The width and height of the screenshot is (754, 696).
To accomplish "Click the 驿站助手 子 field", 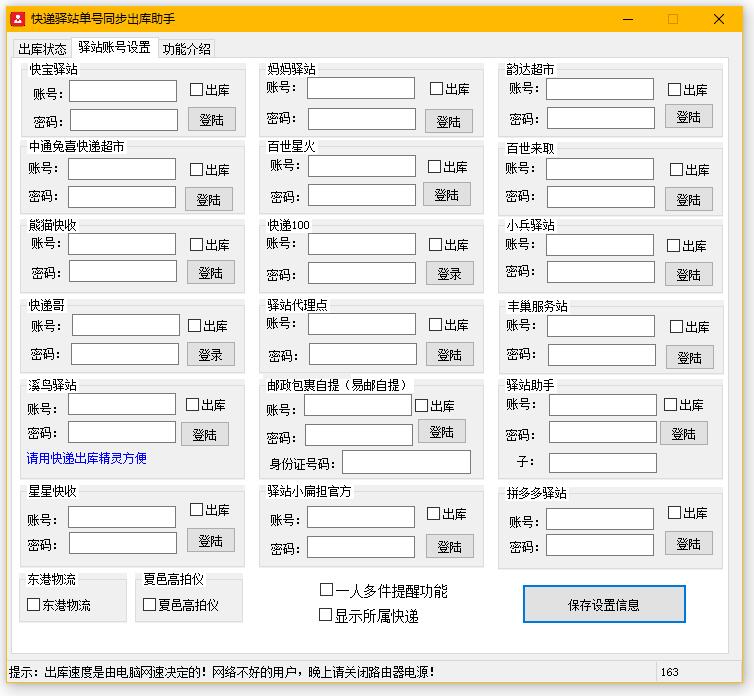I will (603, 463).
